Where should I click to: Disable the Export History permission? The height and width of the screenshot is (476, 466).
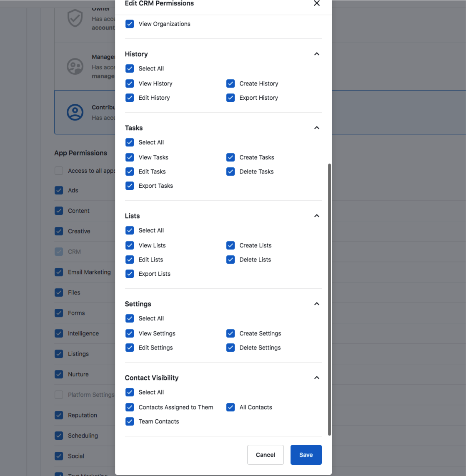pos(230,98)
